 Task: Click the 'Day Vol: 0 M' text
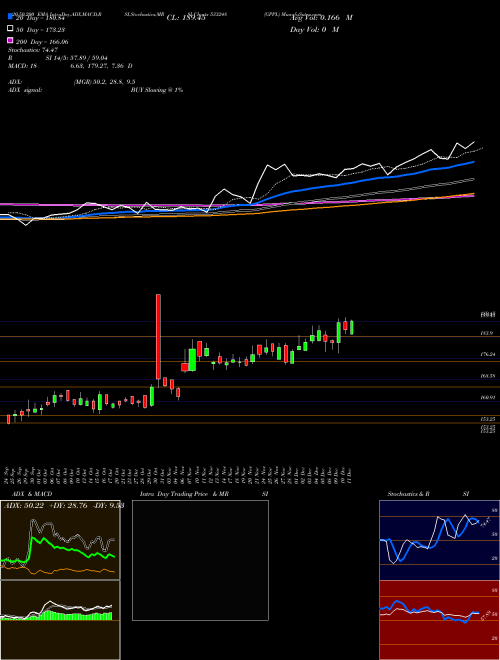(314, 29)
